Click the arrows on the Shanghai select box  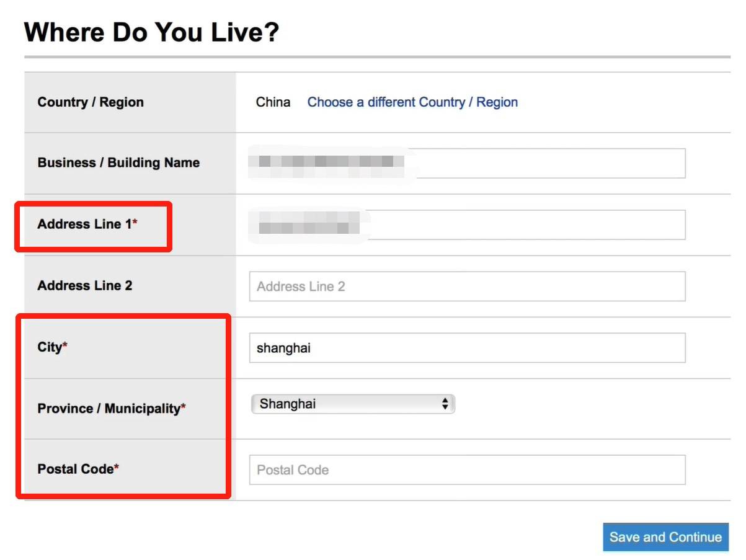[x=445, y=404]
